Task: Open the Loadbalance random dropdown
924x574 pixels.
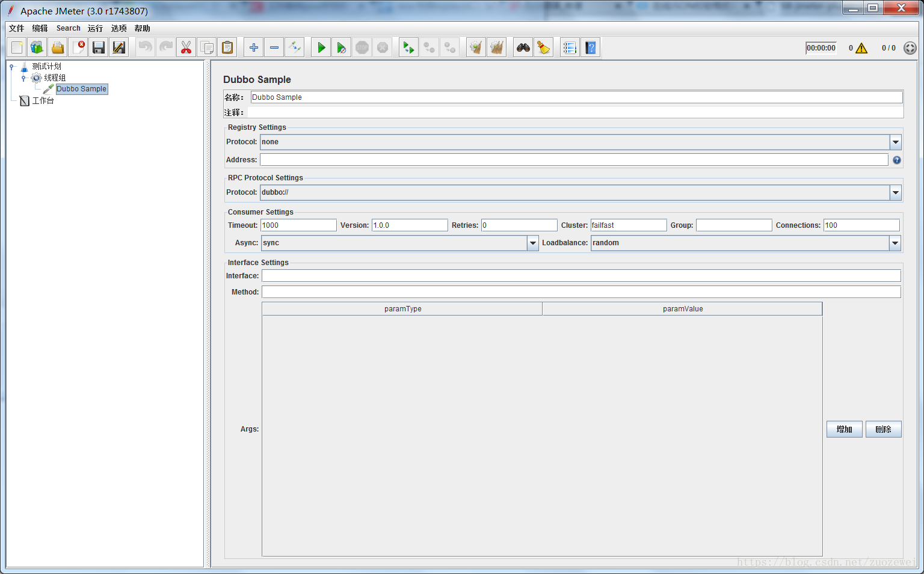Action: tap(895, 243)
